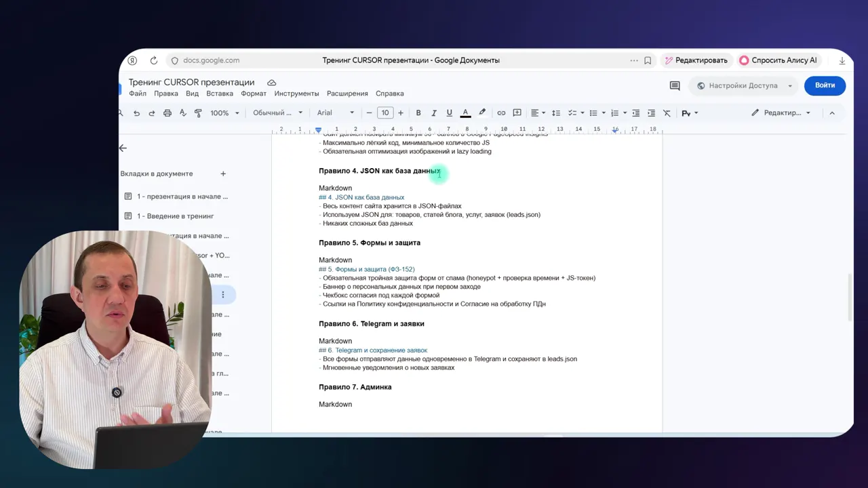
Task: Undo the last edit
Action: (x=136, y=113)
